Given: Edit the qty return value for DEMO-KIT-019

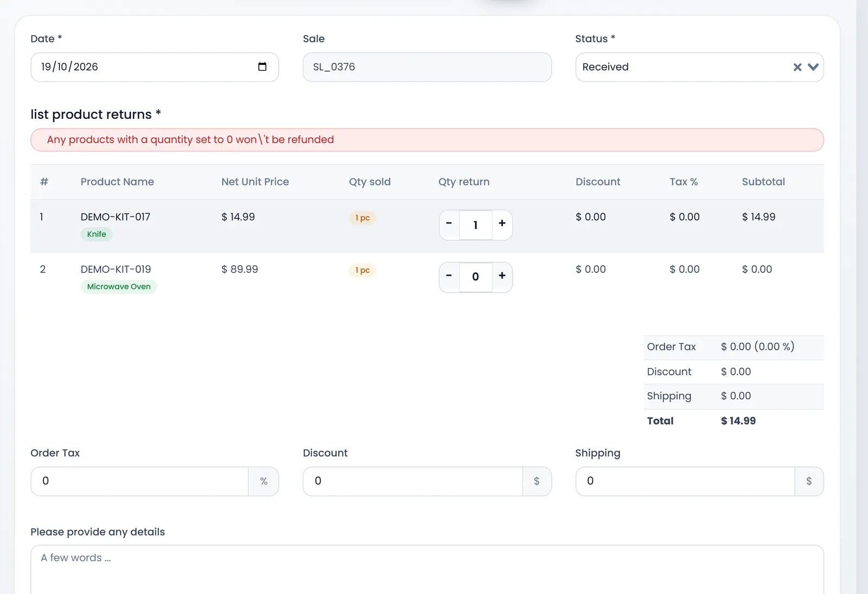Looking at the screenshot, I should tap(476, 277).
